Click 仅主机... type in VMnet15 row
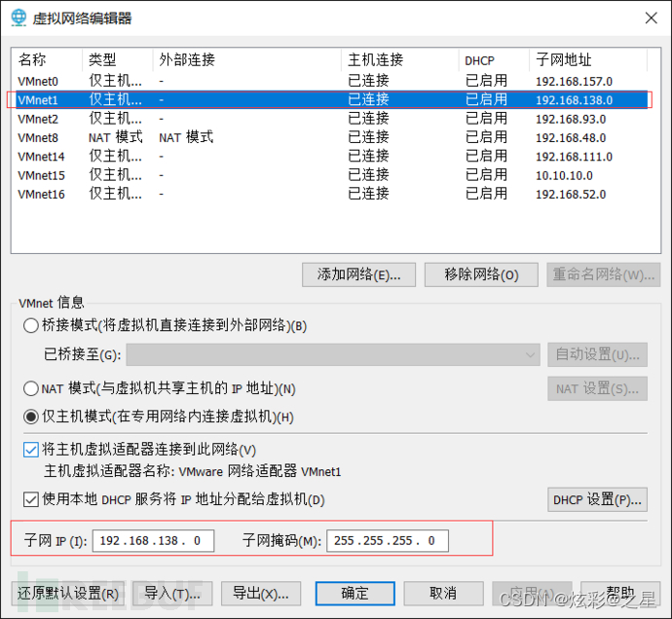 (115, 175)
